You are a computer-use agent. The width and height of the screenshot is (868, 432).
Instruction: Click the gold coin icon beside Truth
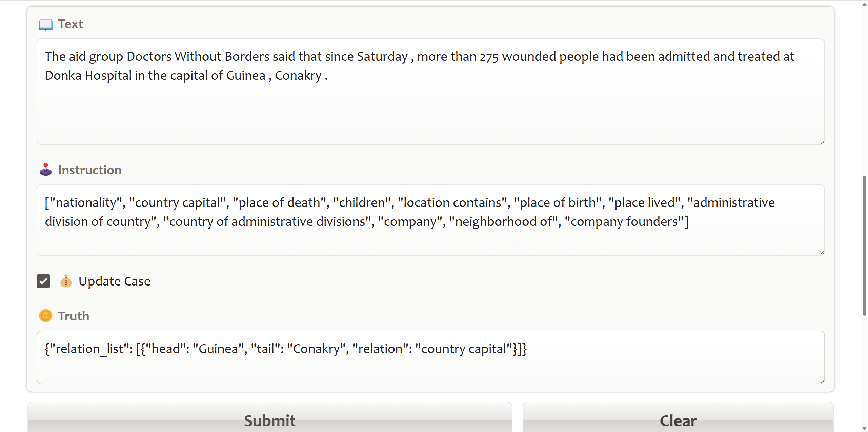coord(46,316)
